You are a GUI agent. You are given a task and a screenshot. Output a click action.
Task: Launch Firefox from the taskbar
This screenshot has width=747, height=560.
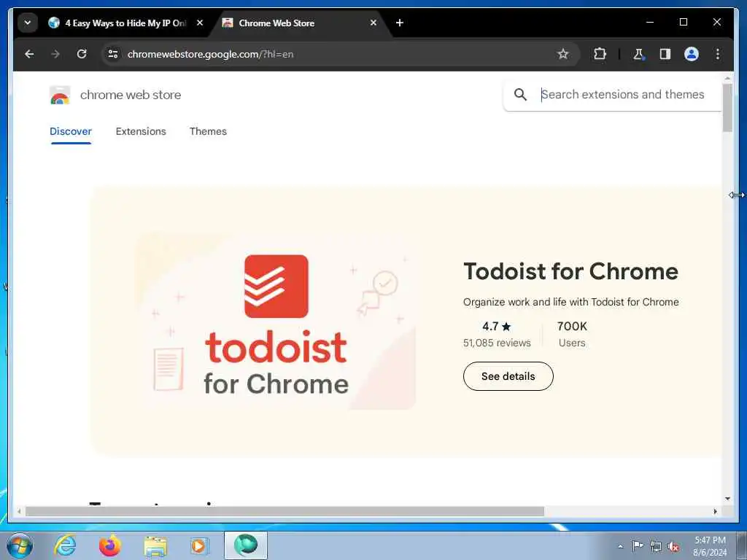click(x=110, y=545)
